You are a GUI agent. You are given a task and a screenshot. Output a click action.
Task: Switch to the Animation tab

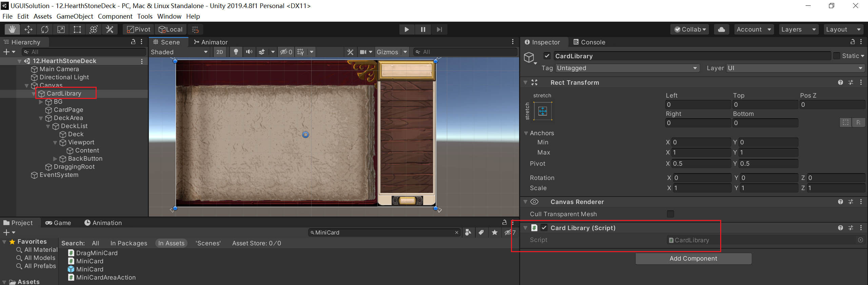(103, 223)
